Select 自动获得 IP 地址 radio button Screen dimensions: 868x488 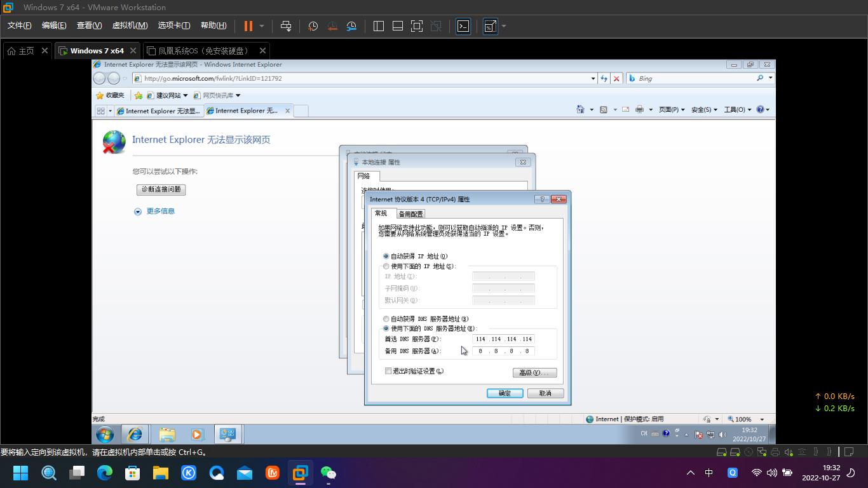click(x=386, y=255)
